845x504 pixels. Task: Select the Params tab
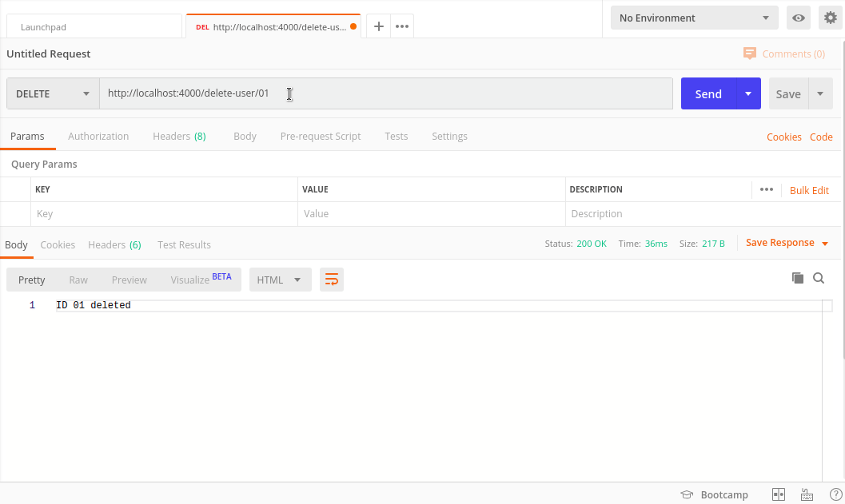(x=27, y=137)
